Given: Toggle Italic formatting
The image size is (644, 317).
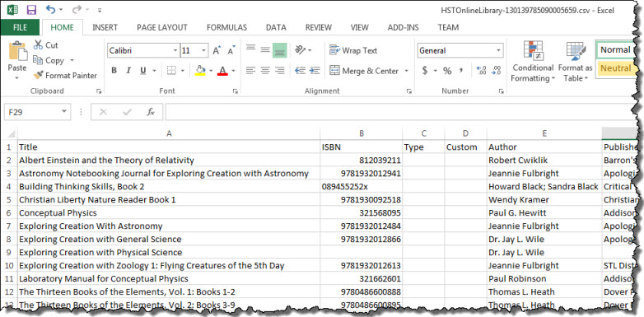Looking at the screenshot, I should pos(128,71).
